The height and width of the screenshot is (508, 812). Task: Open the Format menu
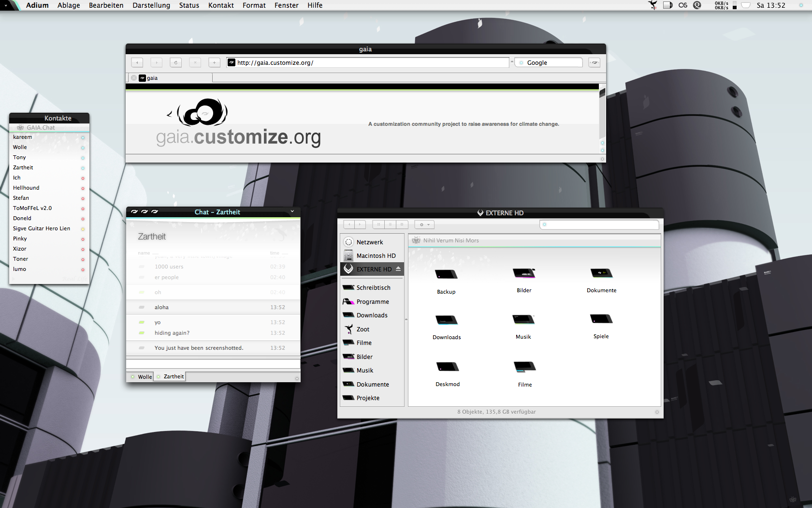coord(254,5)
